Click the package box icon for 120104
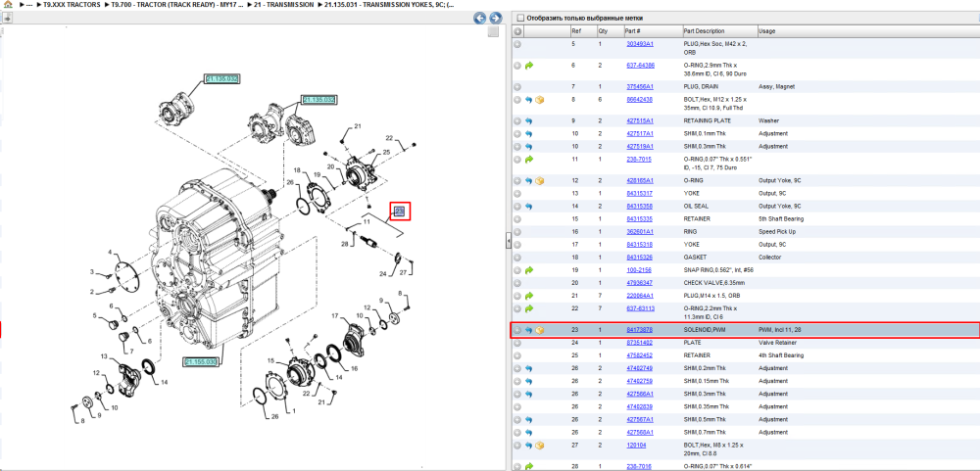The width and height of the screenshot is (980, 471). point(539,445)
